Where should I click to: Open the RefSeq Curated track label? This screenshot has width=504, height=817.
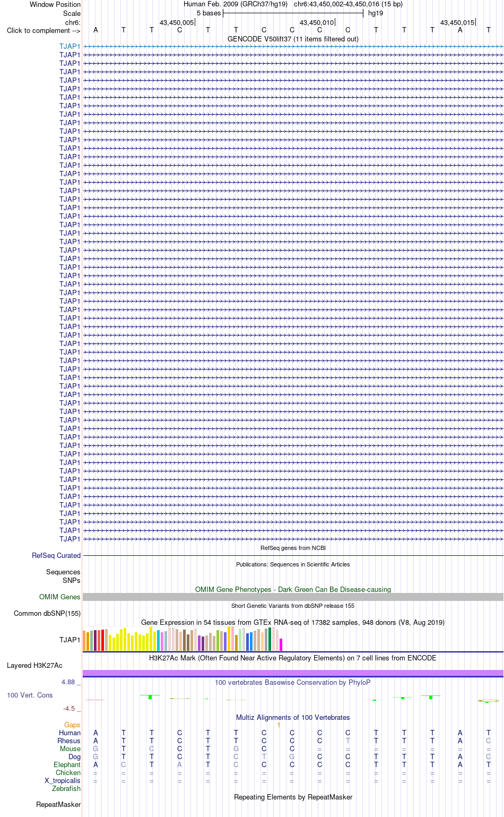pyautogui.click(x=56, y=555)
